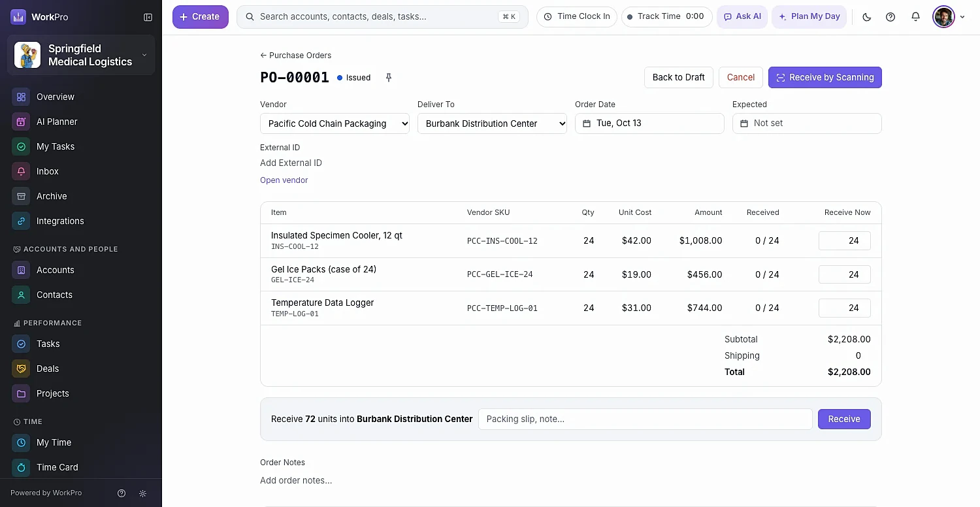Open Projects page

pyautogui.click(x=81, y=393)
